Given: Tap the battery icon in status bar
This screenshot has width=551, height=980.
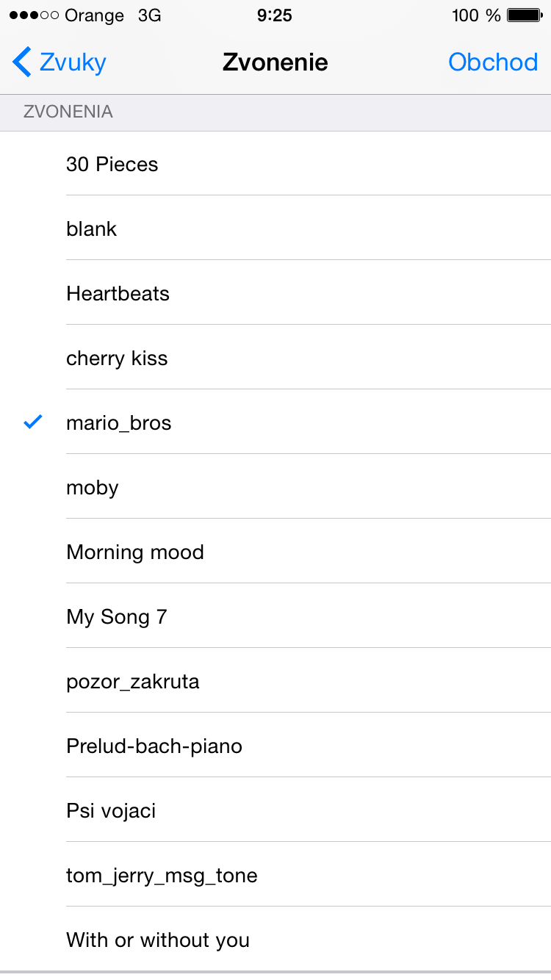Looking at the screenshot, I should coord(525,15).
